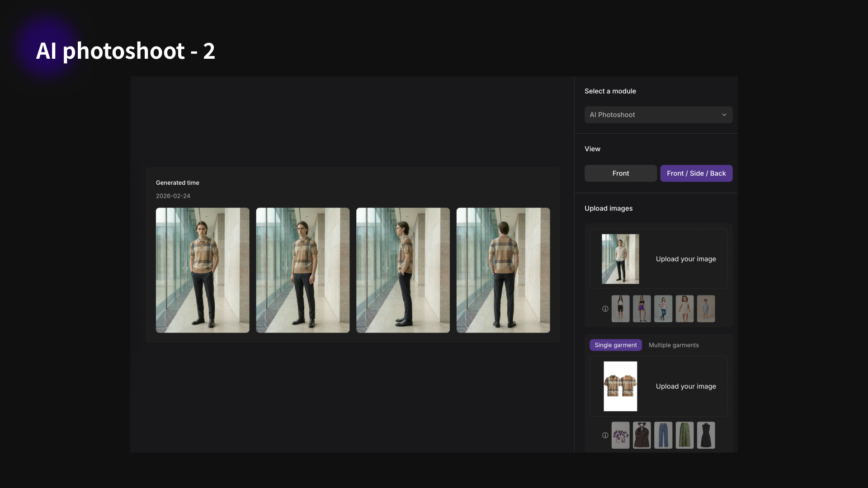
Task: Click info icon beside garment sample thumbnails
Action: (605, 436)
